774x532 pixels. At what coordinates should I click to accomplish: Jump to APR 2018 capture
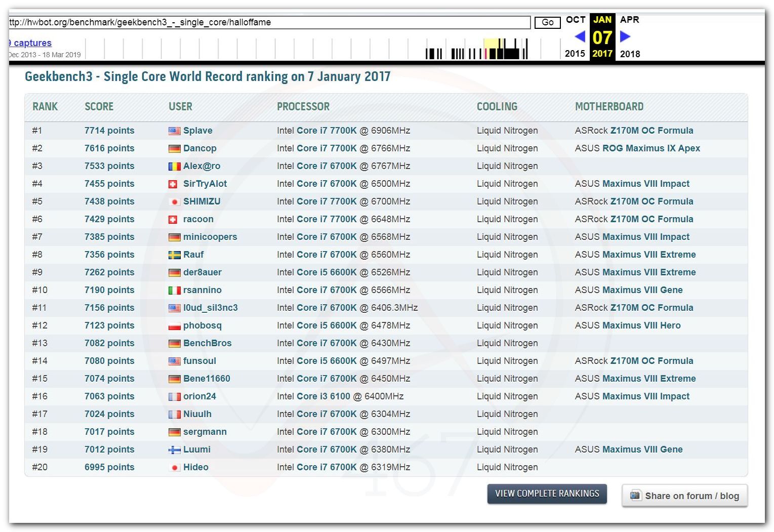click(x=630, y=20)
